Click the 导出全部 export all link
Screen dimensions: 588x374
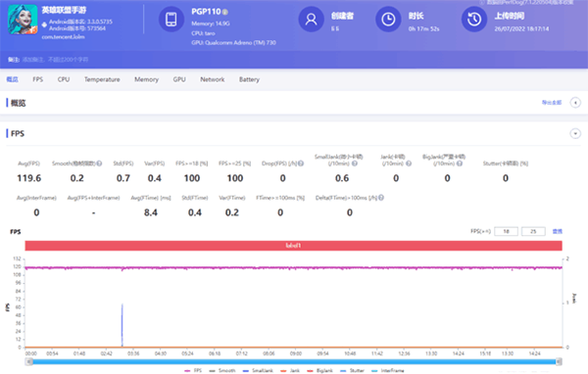click(x=552, y=103)
